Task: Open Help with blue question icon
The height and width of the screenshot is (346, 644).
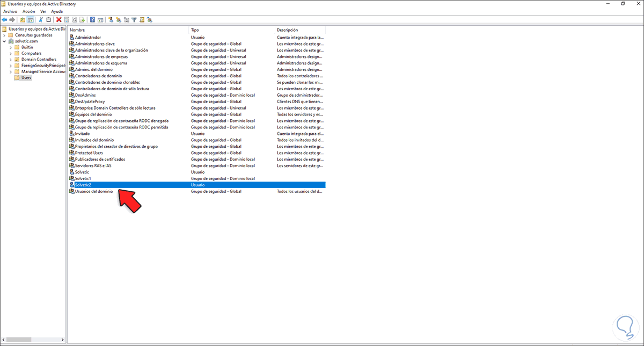Action: point(92,20)
